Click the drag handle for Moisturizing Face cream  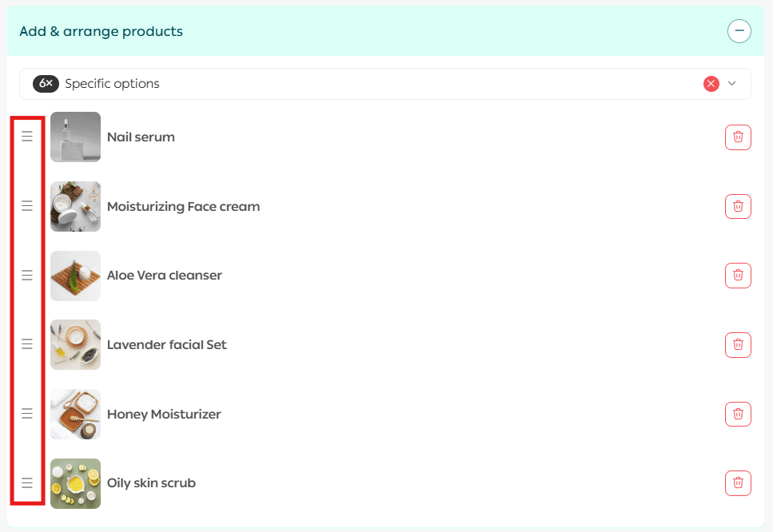coord(27,206)
